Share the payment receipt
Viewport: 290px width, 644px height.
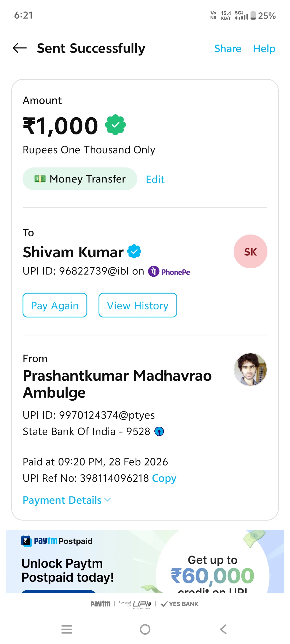pos(228,49)
